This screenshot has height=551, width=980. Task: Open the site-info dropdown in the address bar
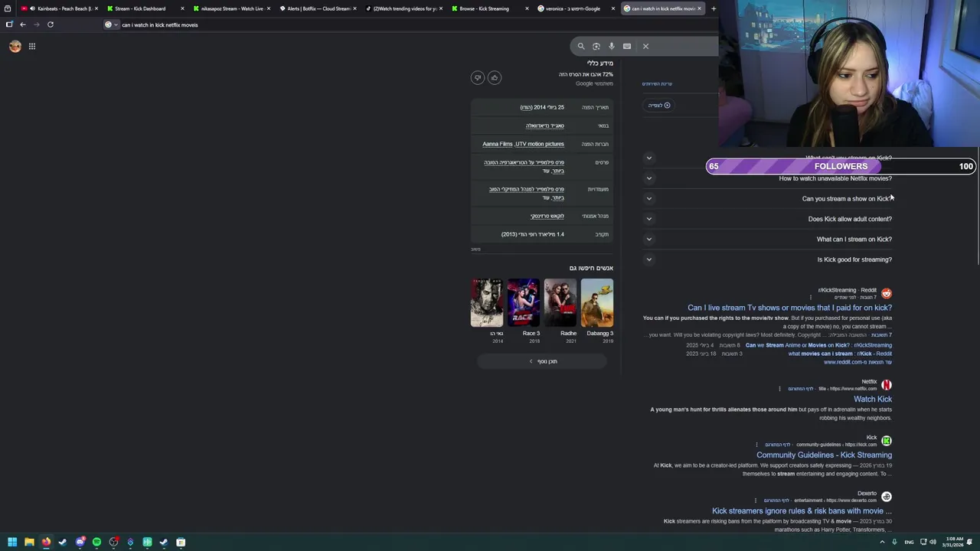coord(111,24)
